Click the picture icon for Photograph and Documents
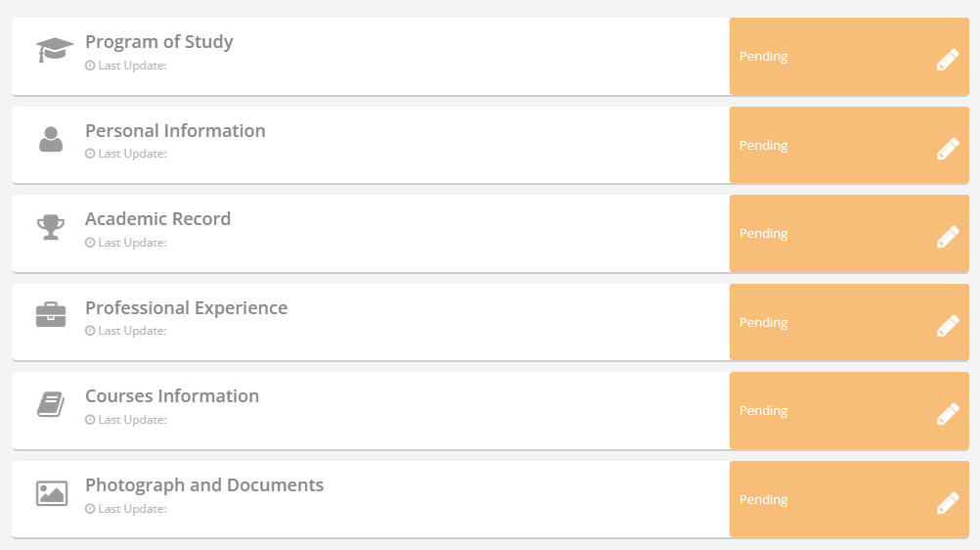980x550 pixels. (51, 493)
